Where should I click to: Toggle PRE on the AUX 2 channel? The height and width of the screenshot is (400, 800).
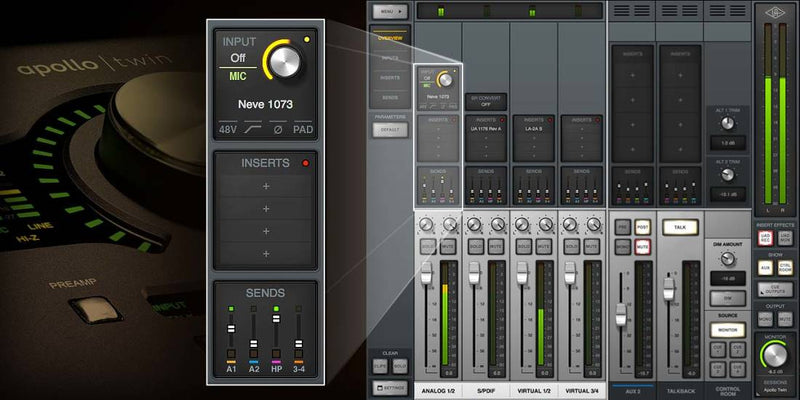coord(622,227)
